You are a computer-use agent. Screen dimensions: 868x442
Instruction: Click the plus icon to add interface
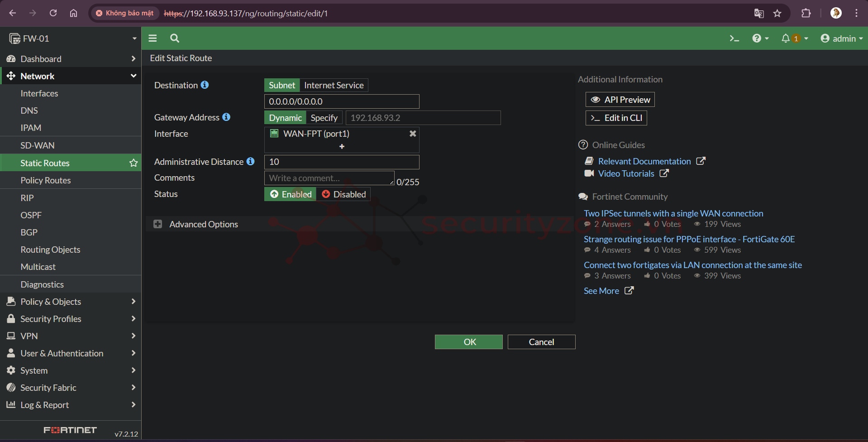[342, 146]
